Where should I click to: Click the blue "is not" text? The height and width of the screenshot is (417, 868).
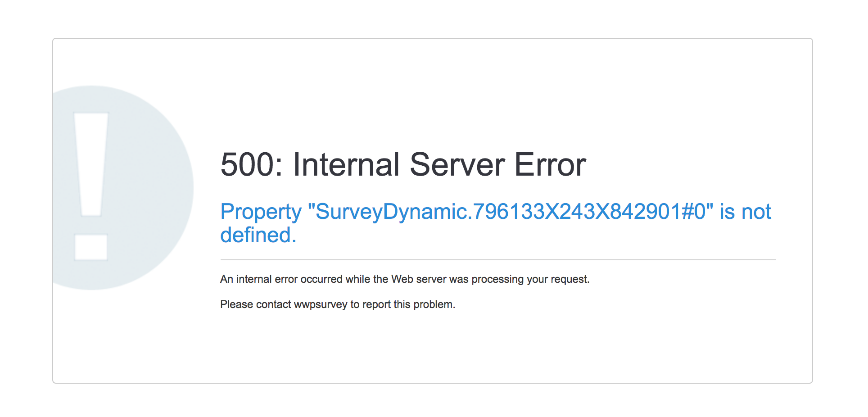[746, 212]
